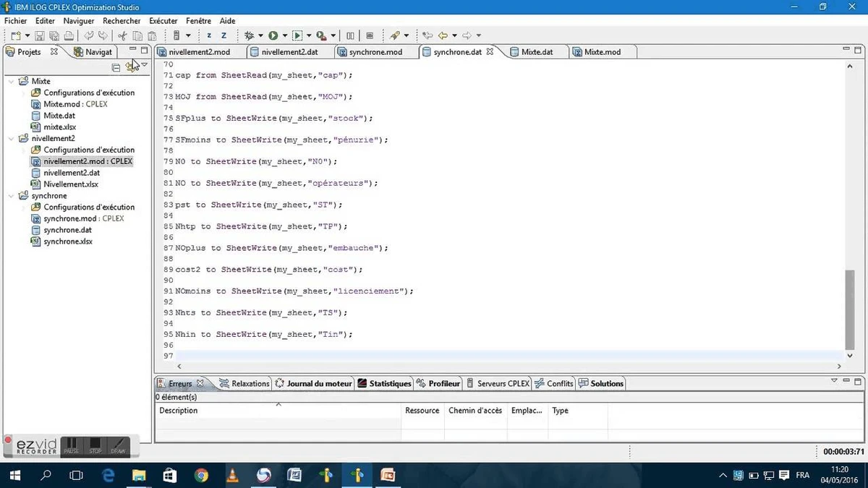Open the Profileur tab
The image size is (868, 488).
click(438, 383)
